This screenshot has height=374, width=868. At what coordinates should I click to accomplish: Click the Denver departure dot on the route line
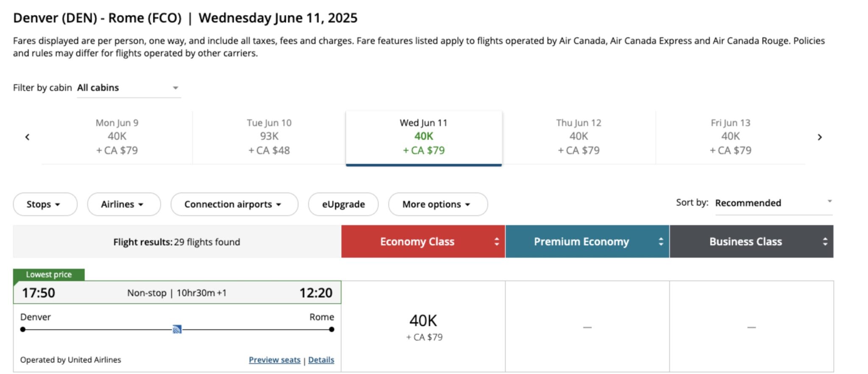pos(22,328)
